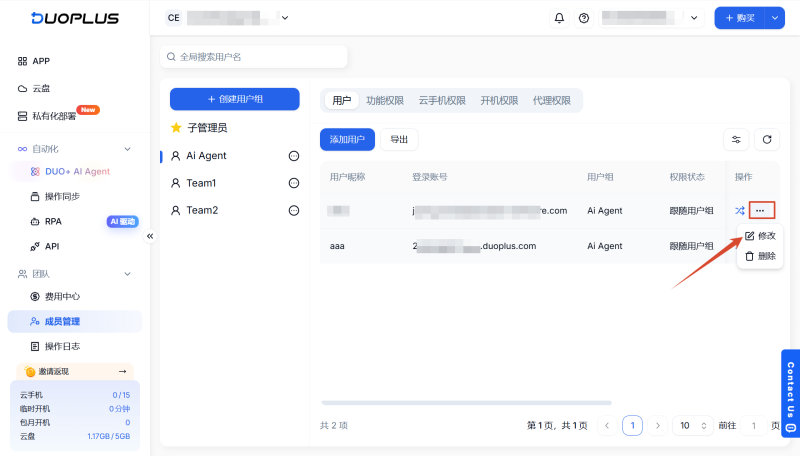Select the Team2 user group
Screen dimensions: 800x456
(x=202, y=210)
